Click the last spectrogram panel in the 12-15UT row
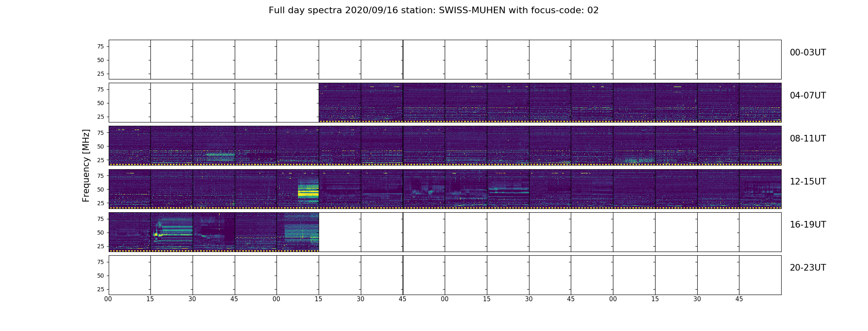Screen dimensions: 868x331 coord(760,189)
